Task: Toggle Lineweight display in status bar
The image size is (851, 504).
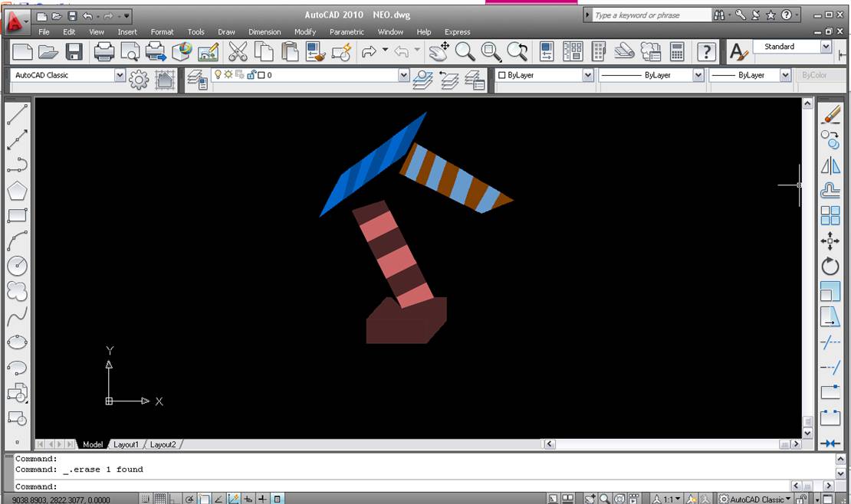Action: (263, 499)
